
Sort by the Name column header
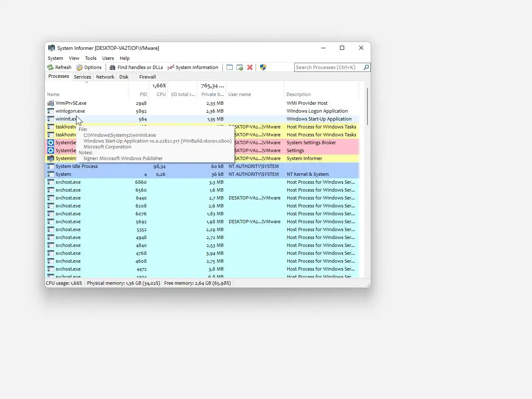coord(86,94)
